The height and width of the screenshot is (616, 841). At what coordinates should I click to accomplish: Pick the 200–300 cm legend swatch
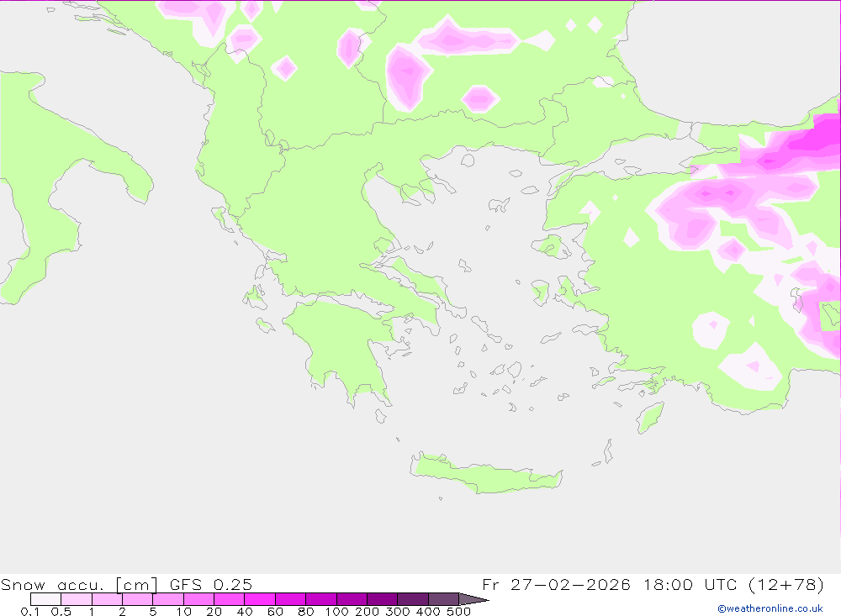pyautogui.click(x=382, y=599)
